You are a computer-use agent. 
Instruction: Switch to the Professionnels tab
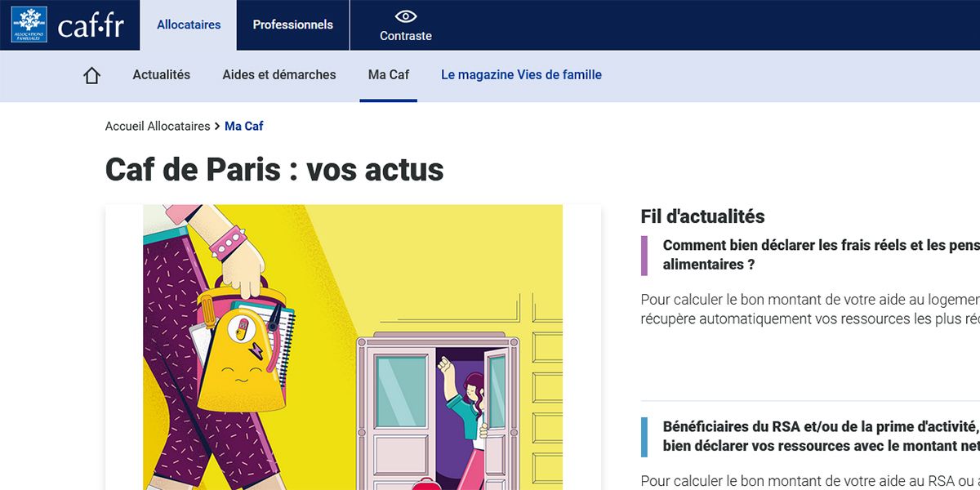[293, 24]
